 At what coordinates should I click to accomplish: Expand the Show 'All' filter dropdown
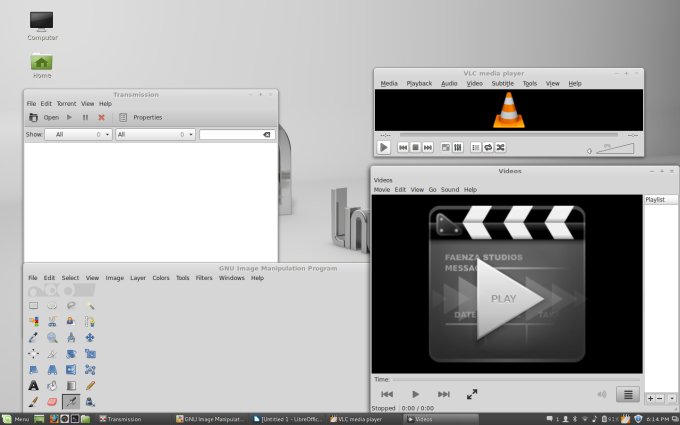click(78, 134)
